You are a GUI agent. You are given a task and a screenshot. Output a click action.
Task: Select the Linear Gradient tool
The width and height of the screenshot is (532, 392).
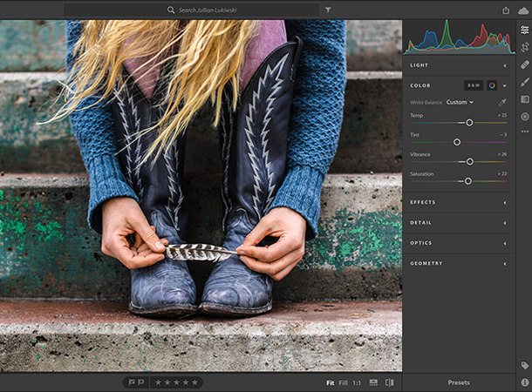[524, 99]
